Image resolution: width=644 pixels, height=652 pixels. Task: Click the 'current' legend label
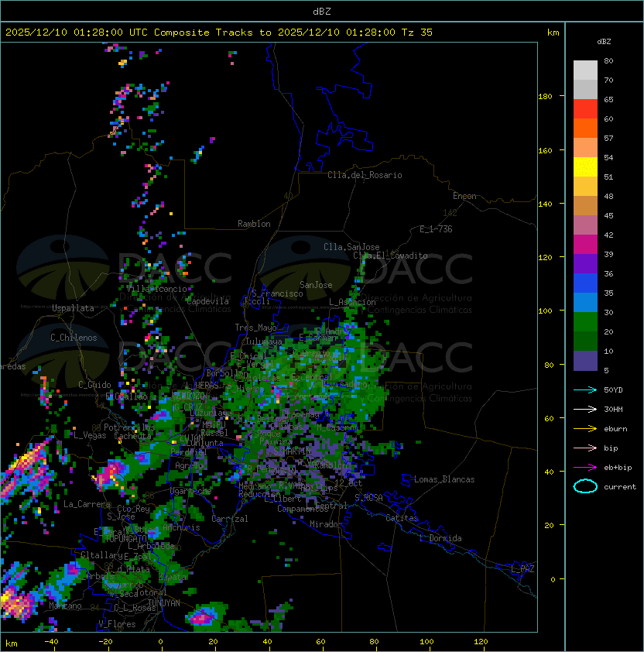click(620, 487)
